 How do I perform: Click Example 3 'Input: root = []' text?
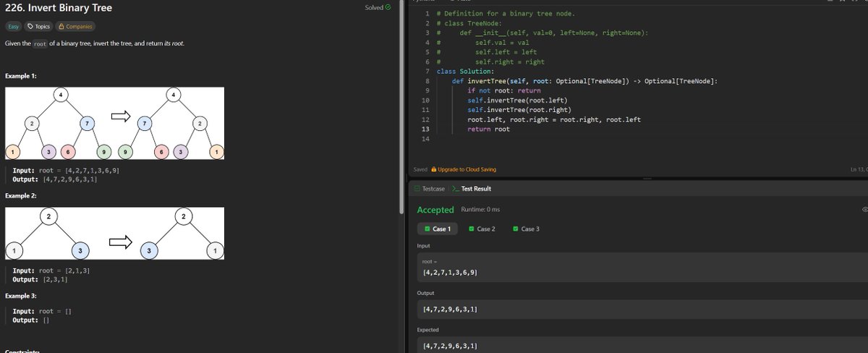click(41, 311)
